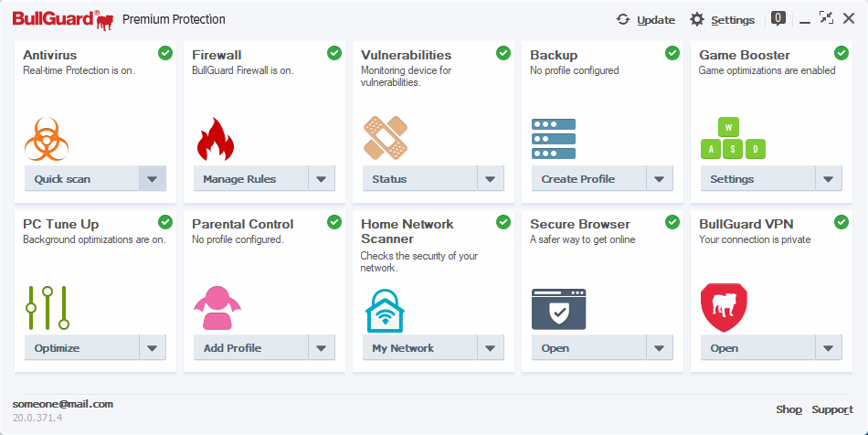Click the BullGuard VPN shield icon
This screenshot has width=868, height=435.
(x=724, y=308)
